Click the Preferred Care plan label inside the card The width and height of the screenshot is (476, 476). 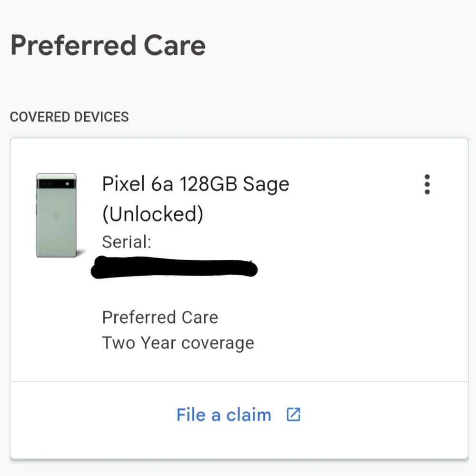coord(160,317)
